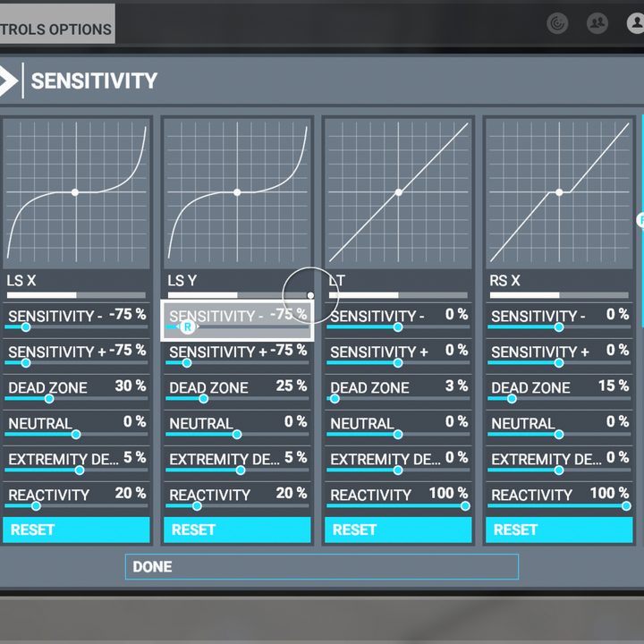The height and width of the screenshot is (644, 644).
Task: Open the player profile icon
Action: click(635, 23)
